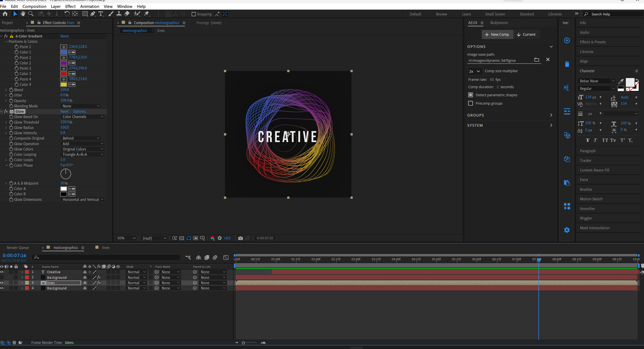Show layer 2 Background visibility
This screenshot has width=644, height=349.
[x=2, y=278]
